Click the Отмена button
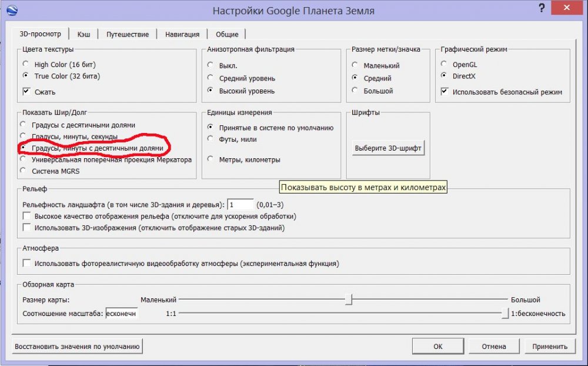Viewport: 588px width, 366px height. pos(494,346)
